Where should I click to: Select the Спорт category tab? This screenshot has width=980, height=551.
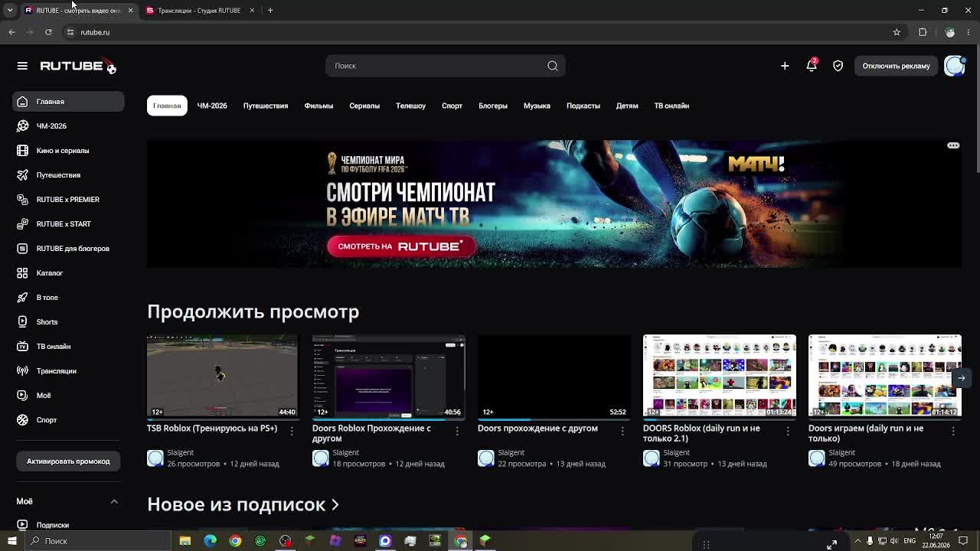(x=452, y=106)
